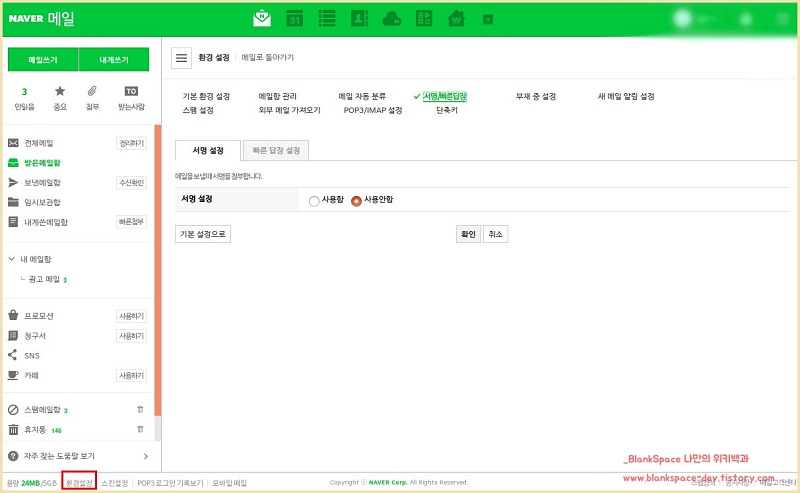Open the Address book icon
Viewport: 800px width, 493px height.
click(359, 18)
